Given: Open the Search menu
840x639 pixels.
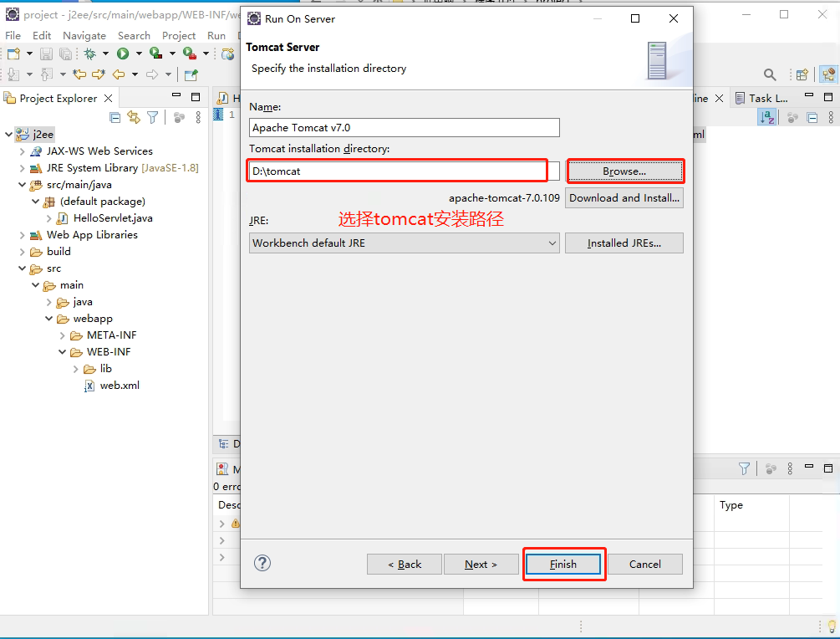Looking at the screenshot, I should click(134, 35).
